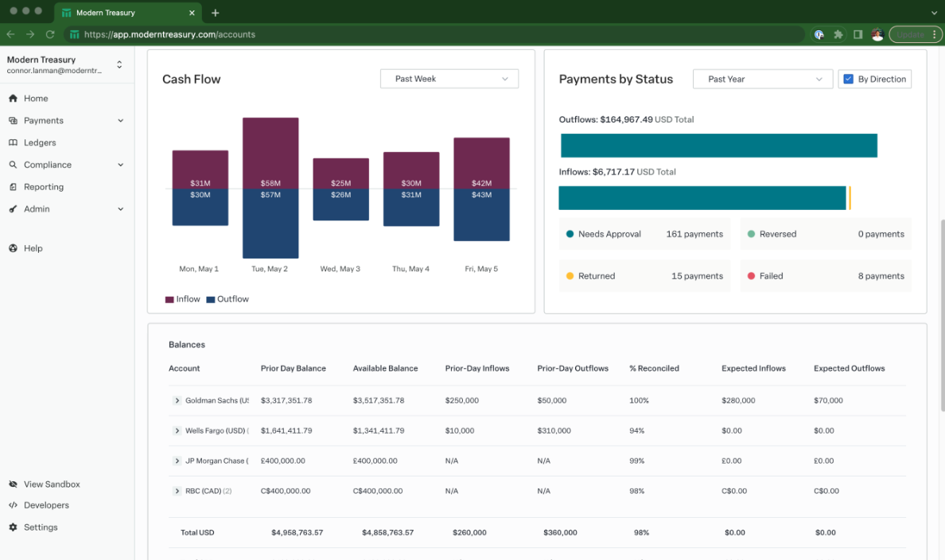Open the Help icon near the bottom

point(12,248)
